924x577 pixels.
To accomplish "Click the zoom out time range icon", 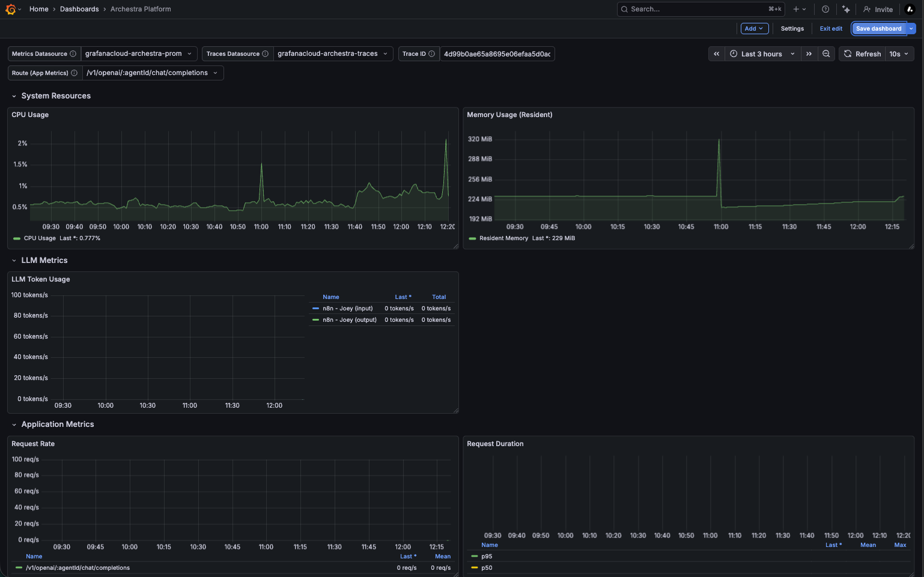I will pos(826,54).
